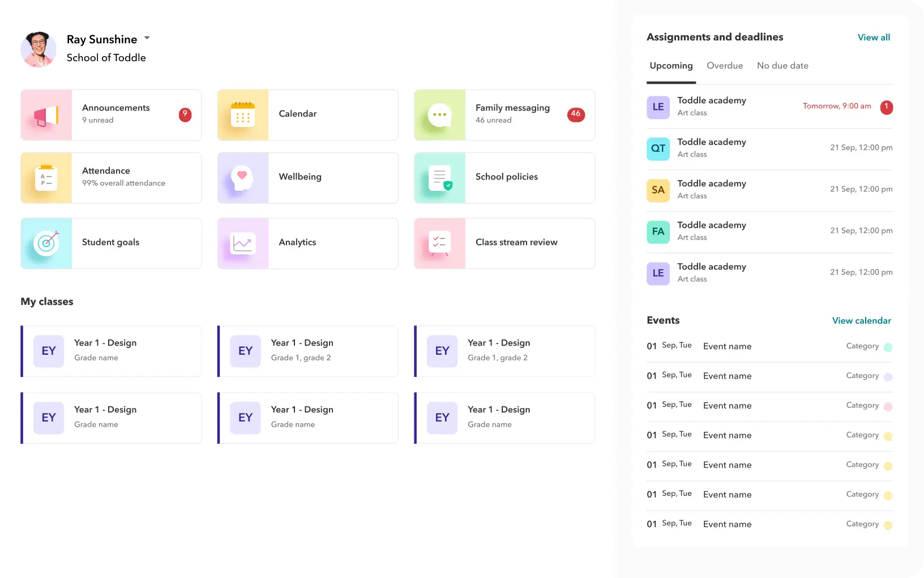Click the School policies document icon

coord(439,177)
